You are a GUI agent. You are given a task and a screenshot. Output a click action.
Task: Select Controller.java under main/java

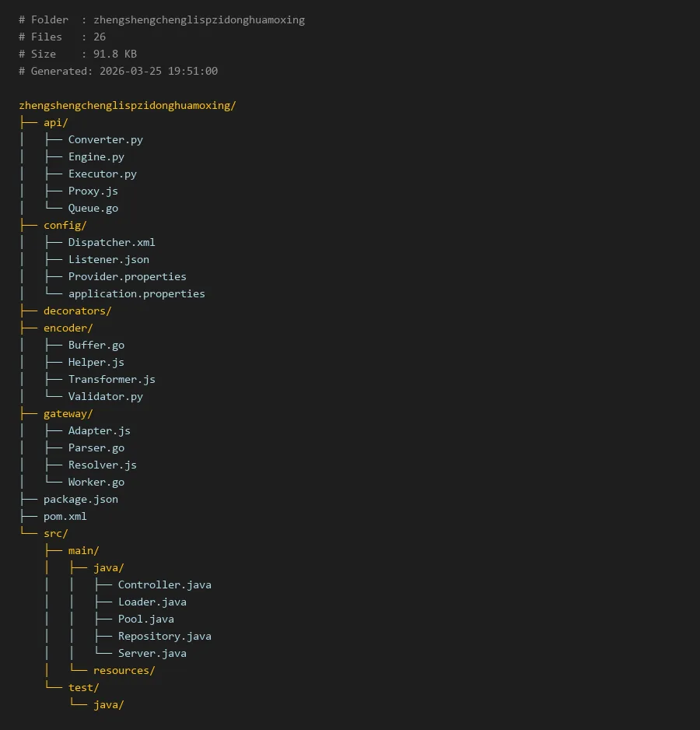coord(164,584)
